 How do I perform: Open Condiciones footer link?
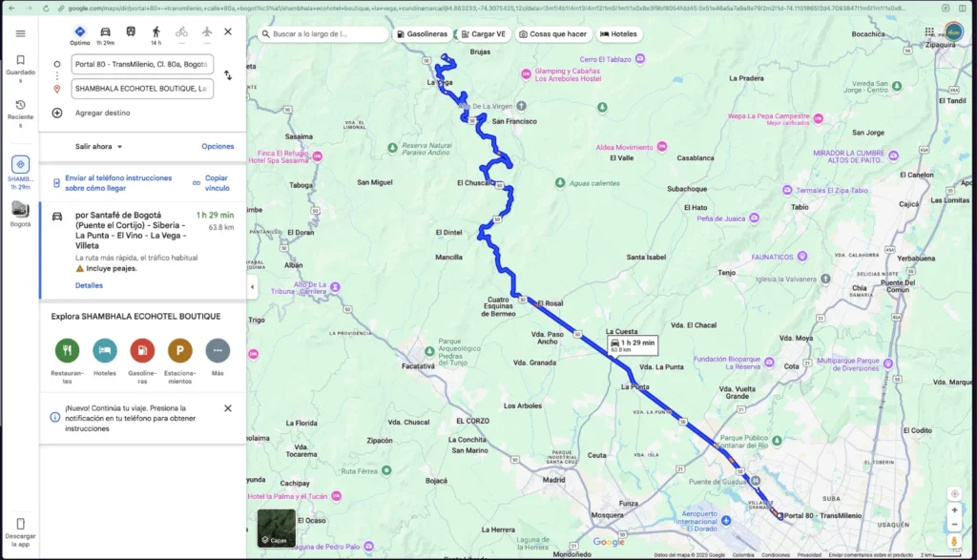coord(776,555)
